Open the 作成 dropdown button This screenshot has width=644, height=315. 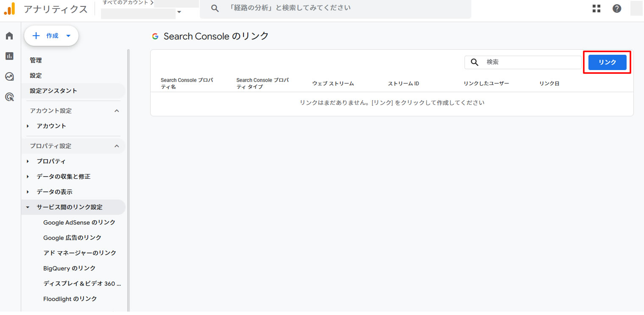pyautogui.click(x=51, y=36)
